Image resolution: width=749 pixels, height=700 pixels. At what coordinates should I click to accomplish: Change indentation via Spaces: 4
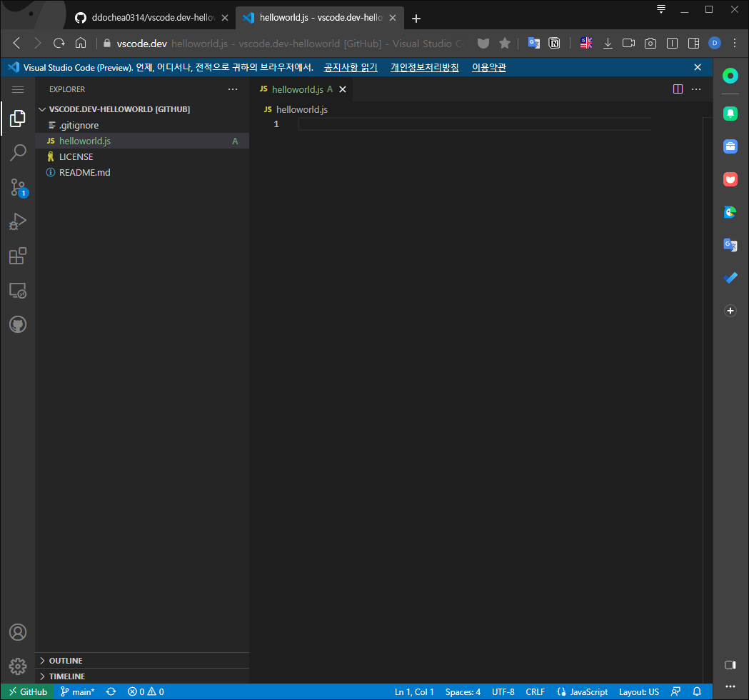coord(463,691)
